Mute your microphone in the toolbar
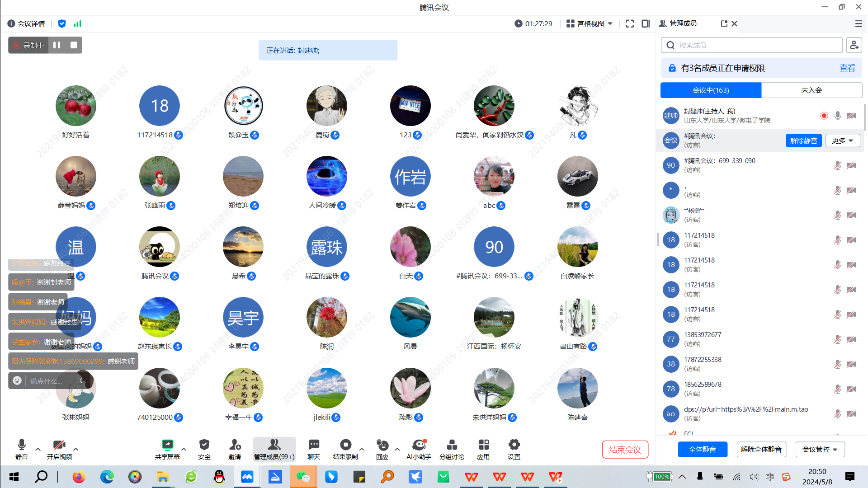Screen dimensions: 868x488 coord(21,449)
